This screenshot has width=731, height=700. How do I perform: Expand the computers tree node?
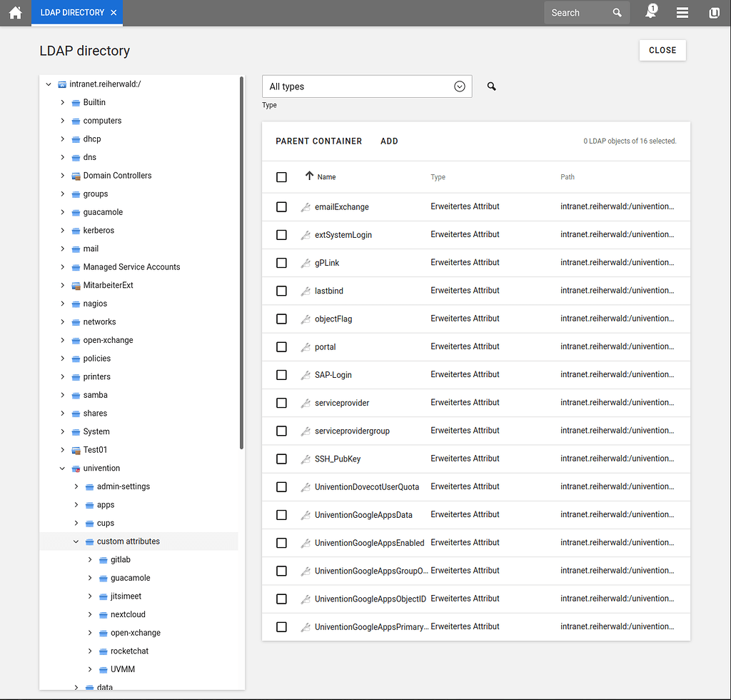coord(63,121)
